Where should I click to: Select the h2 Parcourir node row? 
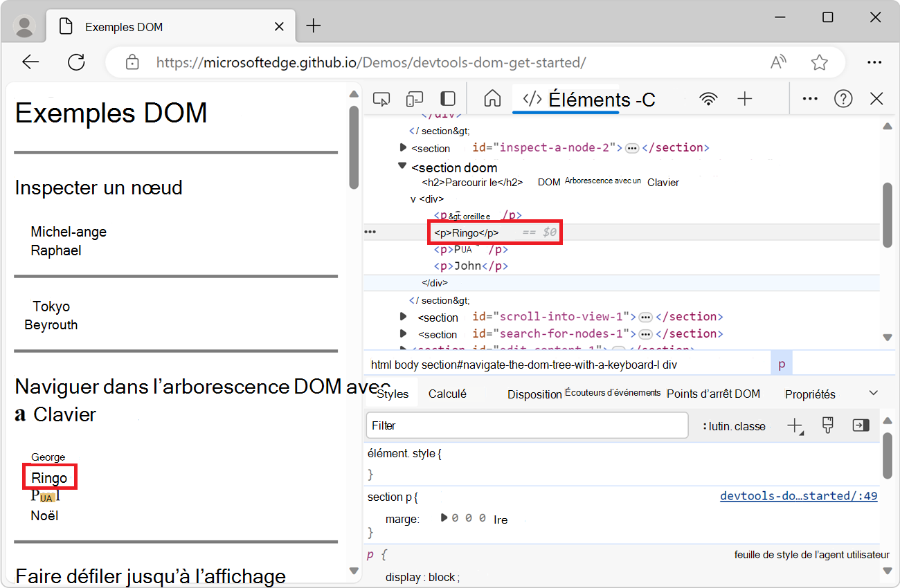click(550, 182)
